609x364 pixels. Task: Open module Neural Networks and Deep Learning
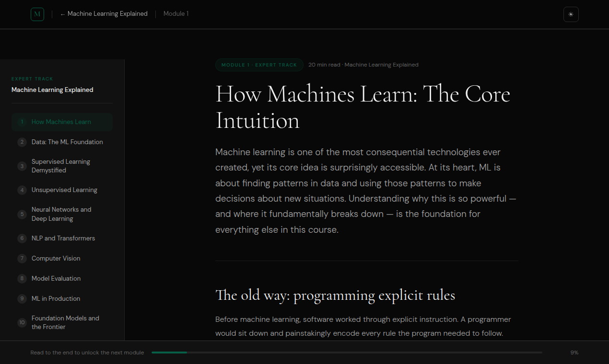coord(62,214)
